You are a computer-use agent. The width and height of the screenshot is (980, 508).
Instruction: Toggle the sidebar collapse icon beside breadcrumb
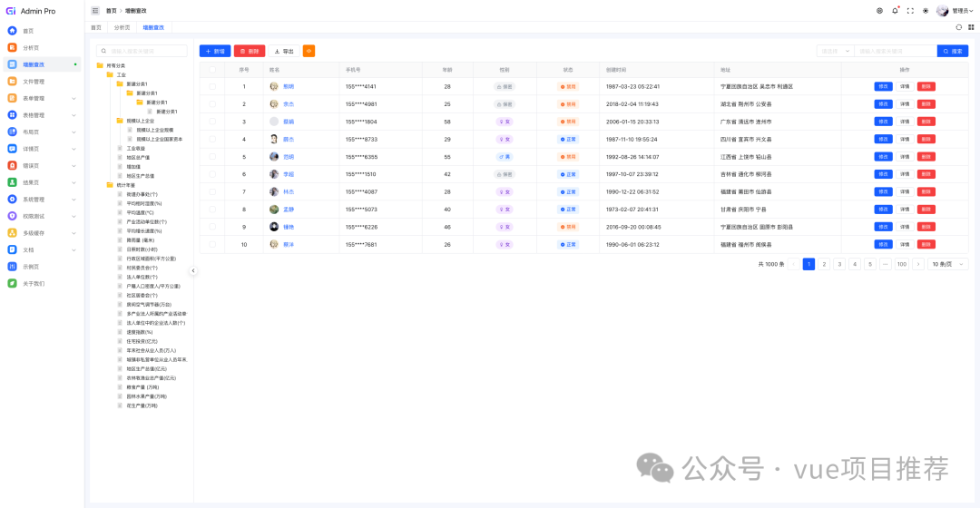coord(95,11)
